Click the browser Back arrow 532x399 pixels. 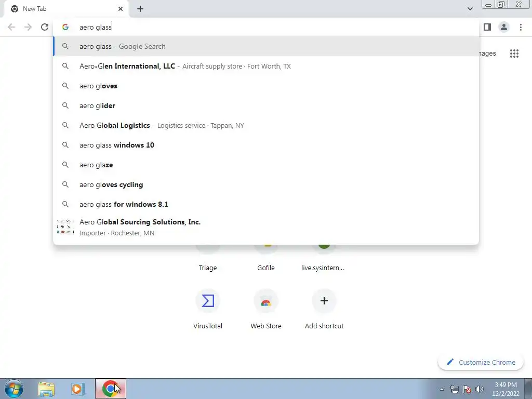coord(11,27)
